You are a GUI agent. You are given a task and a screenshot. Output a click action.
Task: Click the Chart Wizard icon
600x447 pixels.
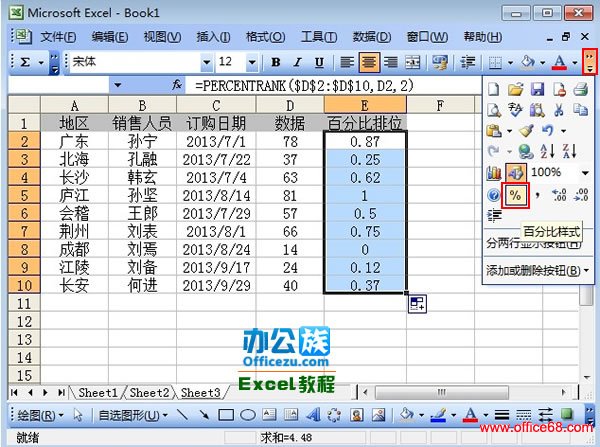[x=494, y=173]
